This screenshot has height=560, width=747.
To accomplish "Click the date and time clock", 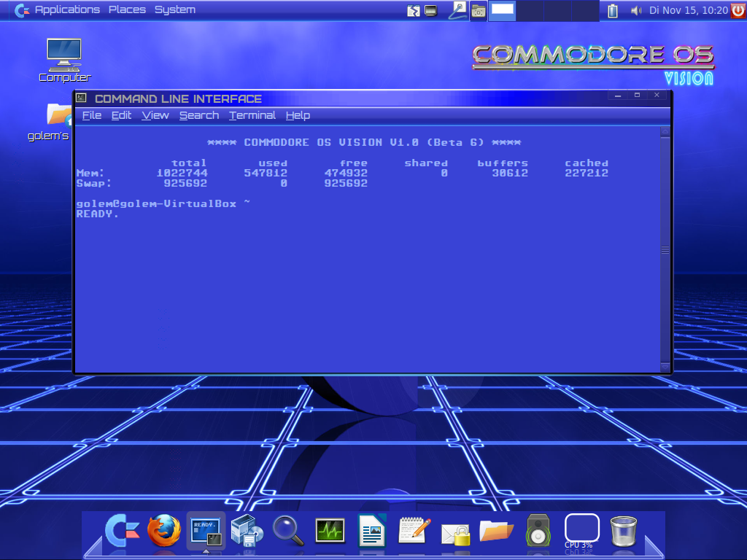I will [x=689, y=10].
